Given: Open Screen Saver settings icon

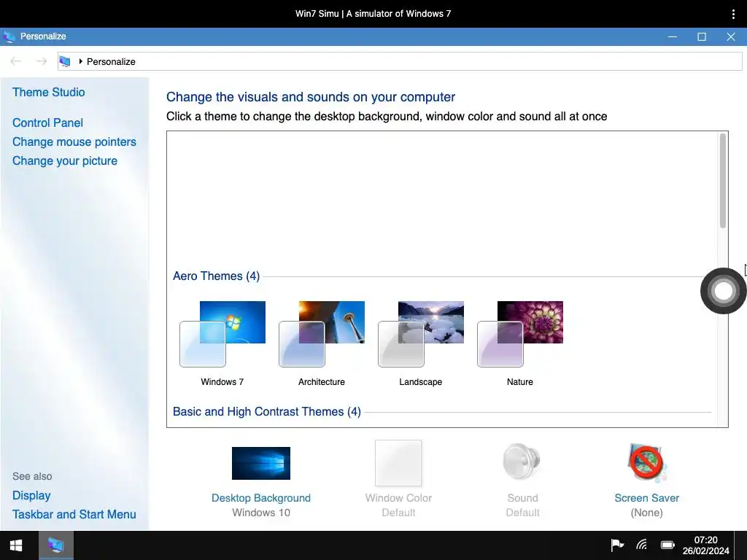Looking at the screenshot, I should 646,462.
